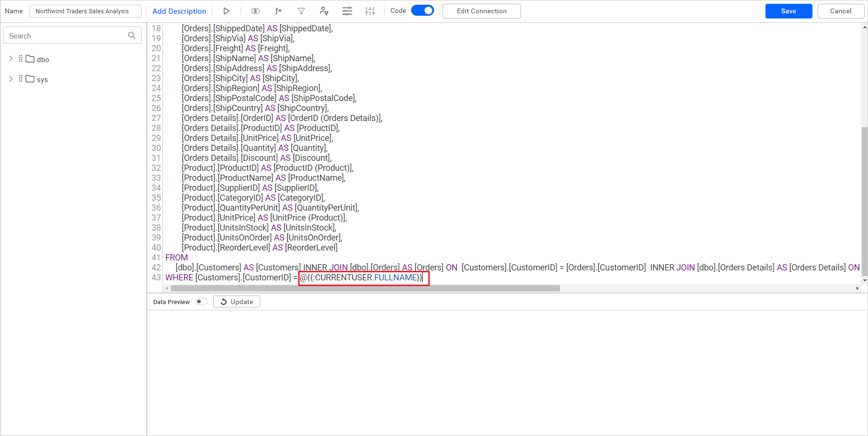The width and height of the screenshot is (868, 436).
Task: Run the query with the play icon
Action: [x=226, y=10]
